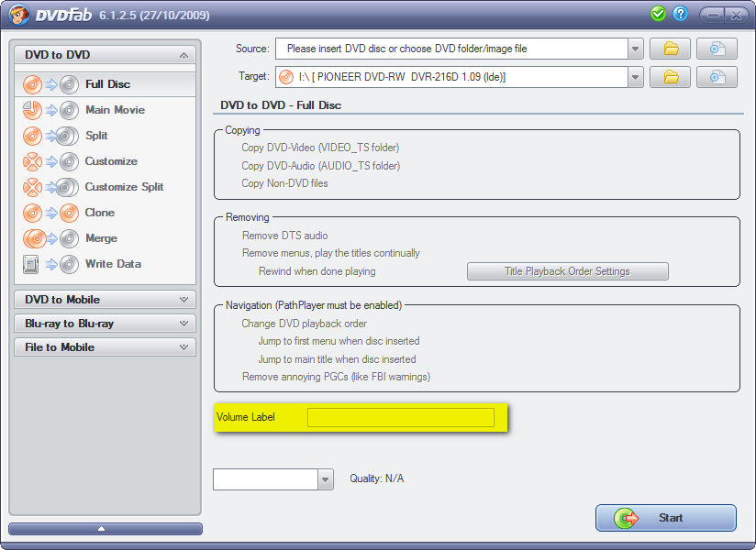Start the copy with Start button
This screenshot has width=756, height=550.
tap(666, 518)
